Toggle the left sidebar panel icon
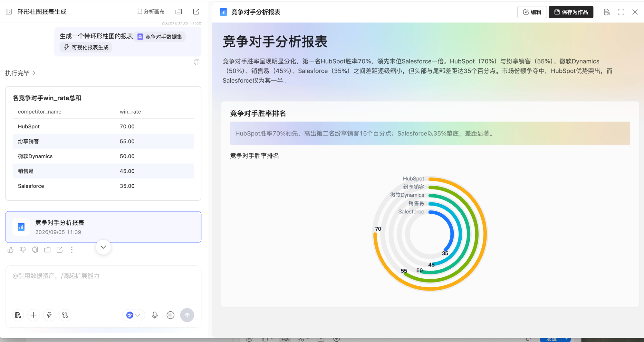Viewport: 644px width, 342px height. [9, 12]
